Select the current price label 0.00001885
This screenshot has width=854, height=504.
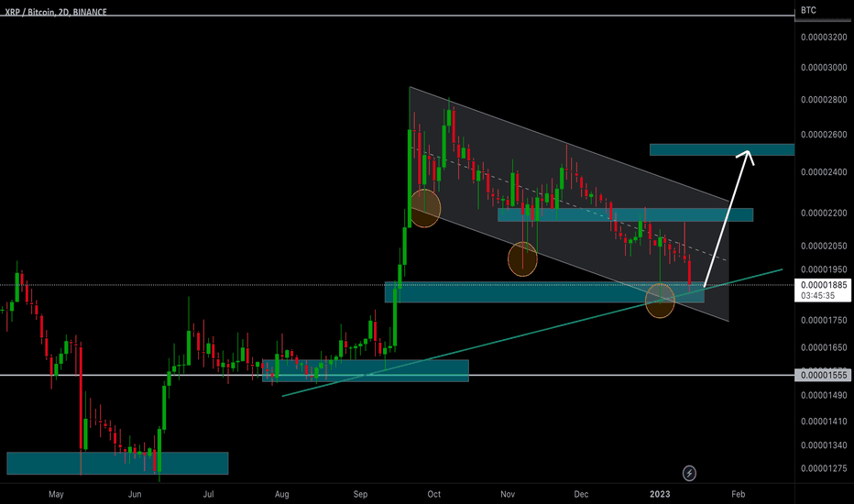pos(824,285)
